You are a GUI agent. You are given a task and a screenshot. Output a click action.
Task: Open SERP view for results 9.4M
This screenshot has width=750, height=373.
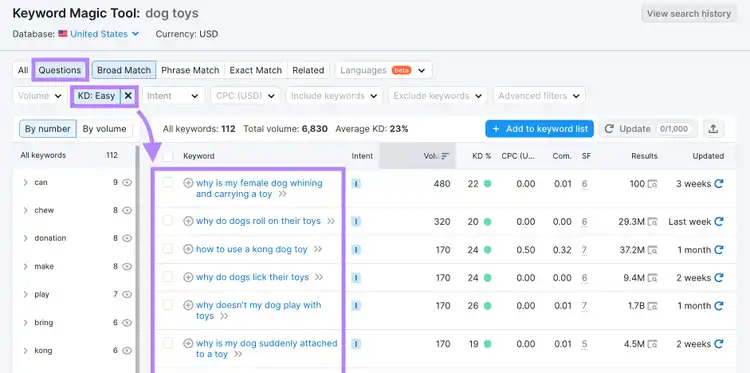(x=652, y=278)
